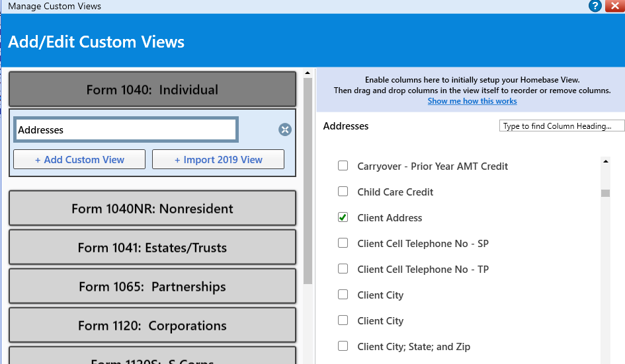Click the help question mark icon
Screen dimensions: 625x364
click(x=595, y=7)
